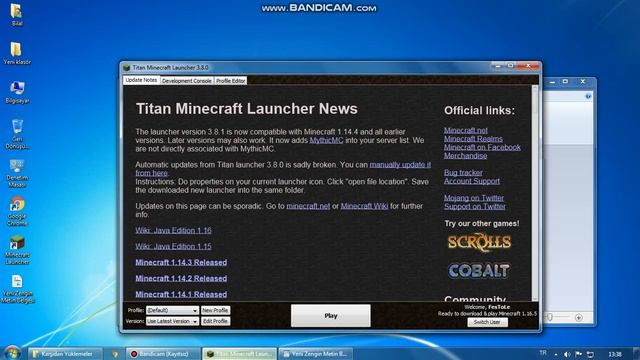Click the help icon in the background window

pos(588,96)
